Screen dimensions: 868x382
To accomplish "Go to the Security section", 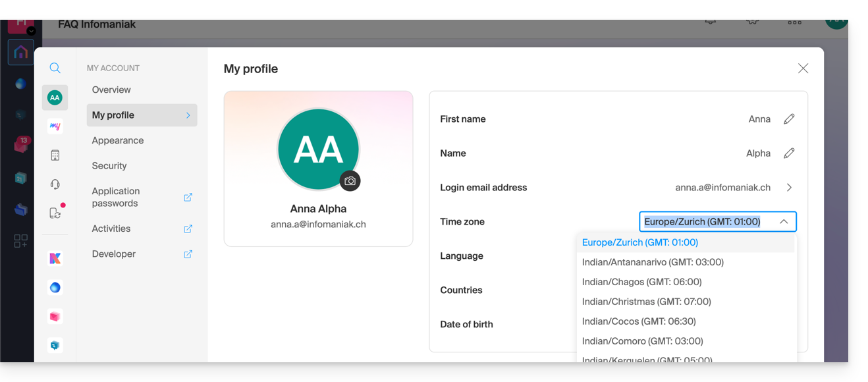I will click(109, 166).
